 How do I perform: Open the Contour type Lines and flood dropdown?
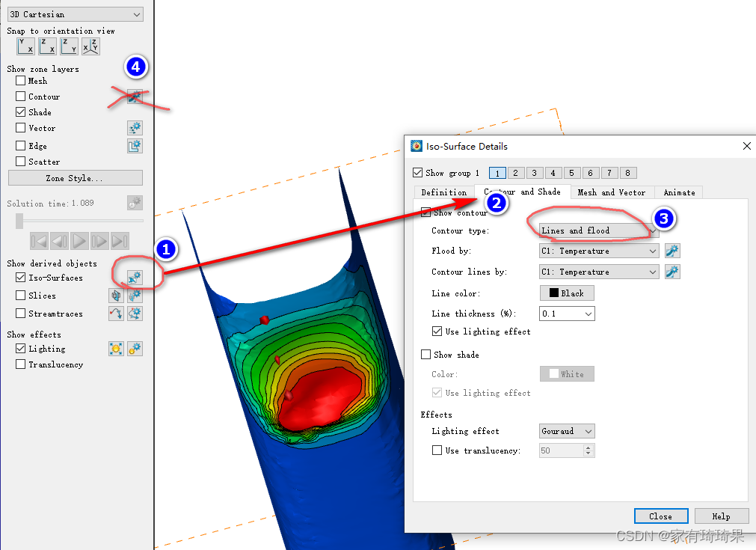[598, 232]
